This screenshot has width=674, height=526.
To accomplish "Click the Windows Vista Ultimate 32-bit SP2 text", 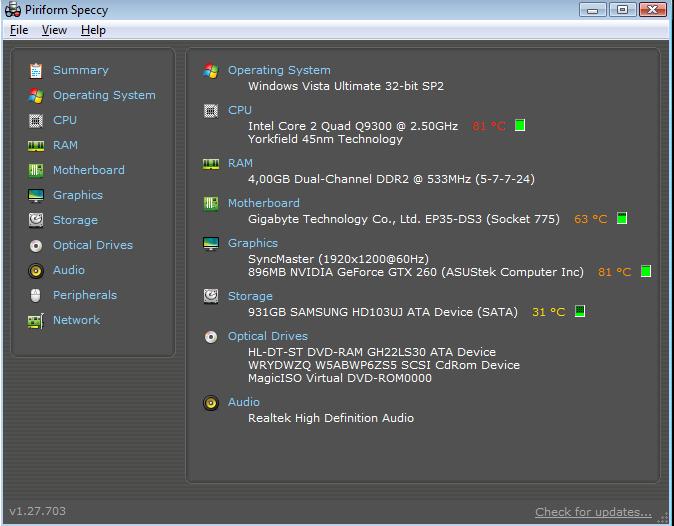I will [x=346, y=86].
